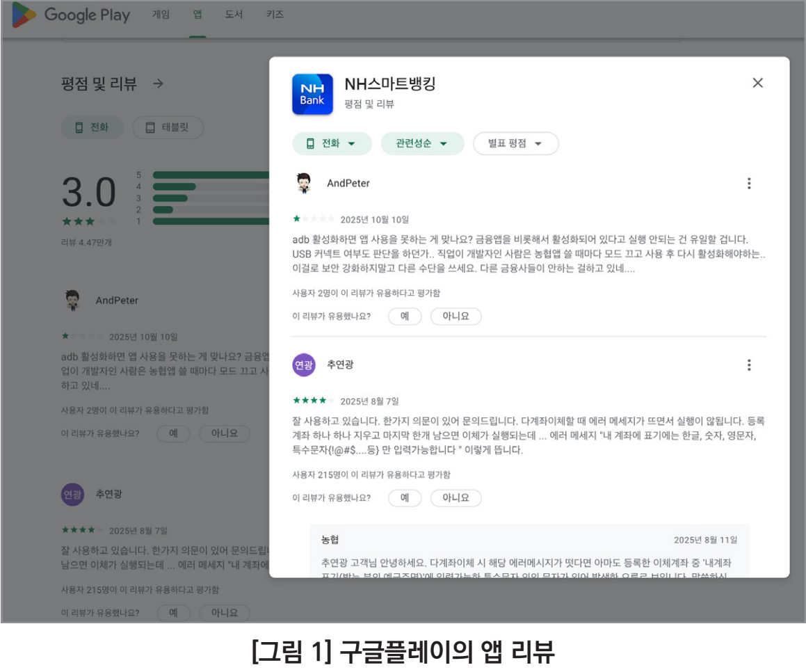Image resolution: width=806 pixels, height=672 pixels.
Task: Click the 5-star rating bar
Action: [211, 175]
